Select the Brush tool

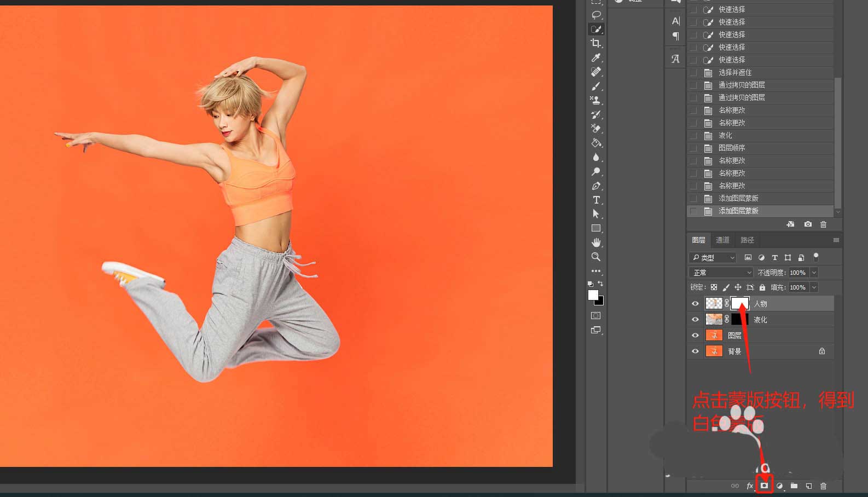pyautogui.click(x=596, y=86)
